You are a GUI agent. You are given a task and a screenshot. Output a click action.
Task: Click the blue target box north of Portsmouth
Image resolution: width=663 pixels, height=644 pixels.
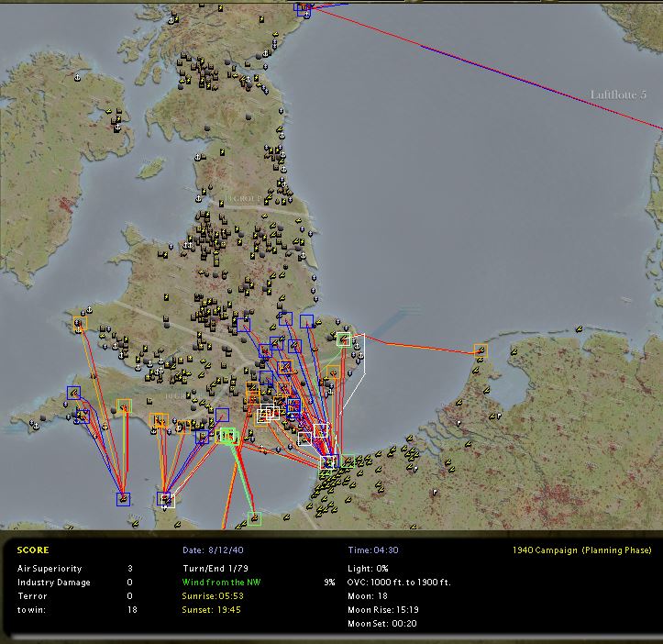[x=222, y=415]
